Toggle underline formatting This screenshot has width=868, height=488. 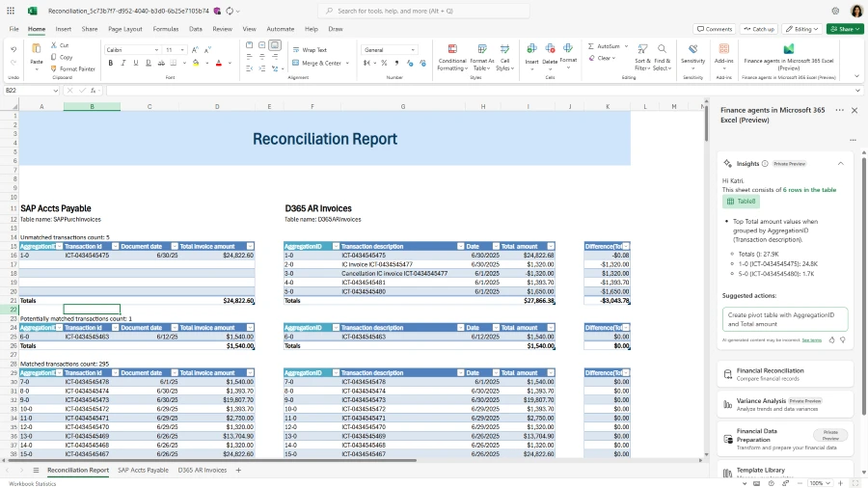(138, 63)
